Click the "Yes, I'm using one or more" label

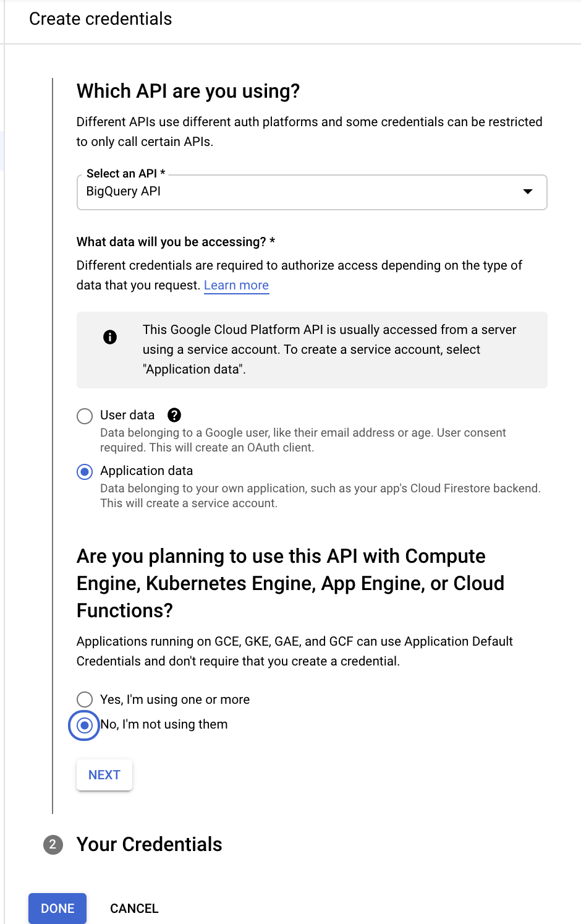click(x=175, y=699)
